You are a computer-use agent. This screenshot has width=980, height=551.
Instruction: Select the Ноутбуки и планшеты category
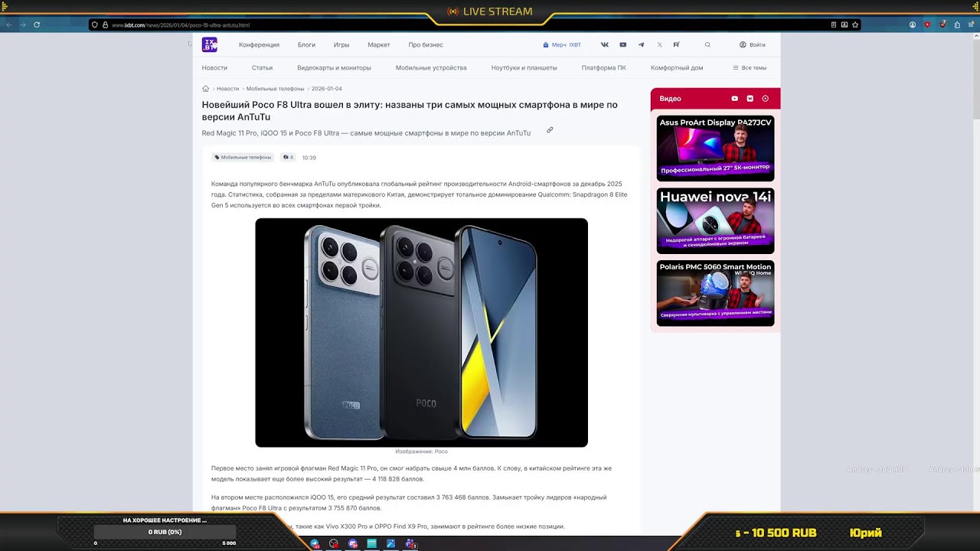tap(524, 68)
